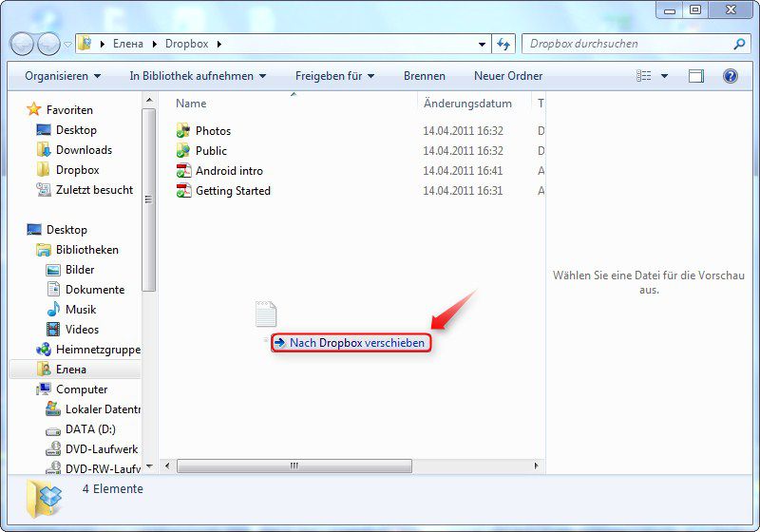
Task: Sort by Name column header
Action: [x=191, y=104]
